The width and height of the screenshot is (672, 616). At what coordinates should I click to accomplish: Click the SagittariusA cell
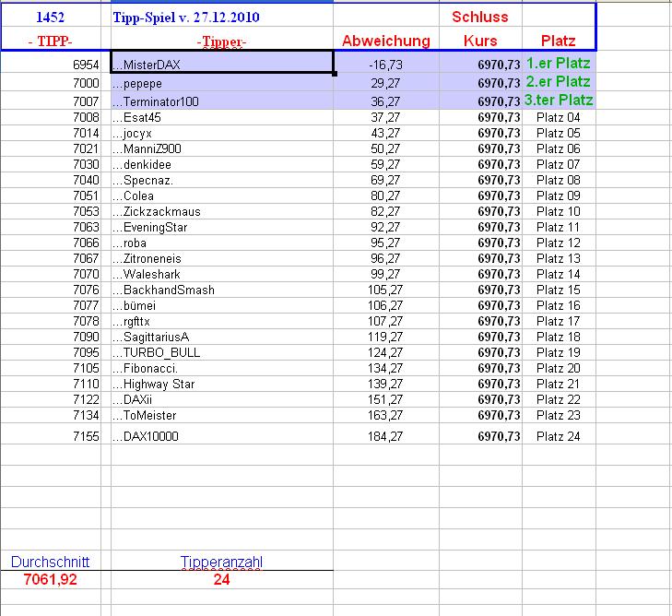click(x=222, y=337)
